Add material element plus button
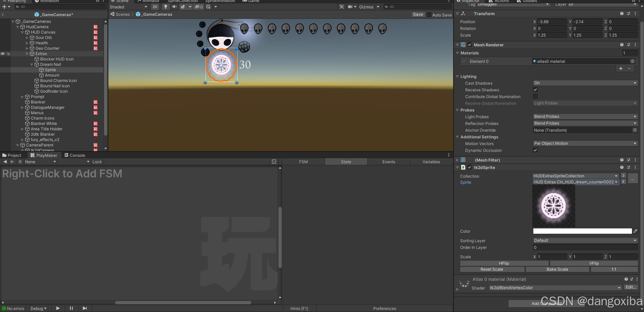 tap(621, 69)
